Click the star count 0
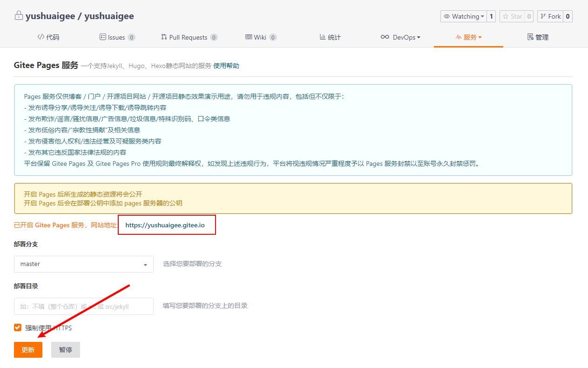 click(529, 16)
